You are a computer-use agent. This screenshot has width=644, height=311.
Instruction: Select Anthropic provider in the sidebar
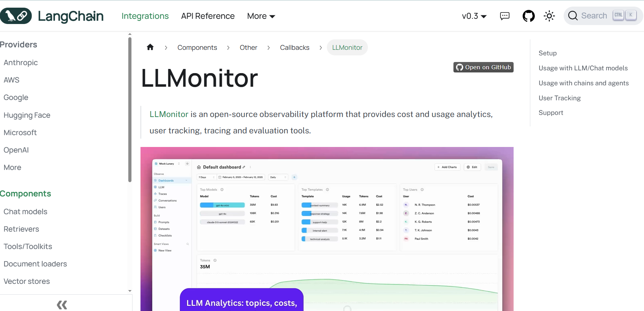(21, 63)
